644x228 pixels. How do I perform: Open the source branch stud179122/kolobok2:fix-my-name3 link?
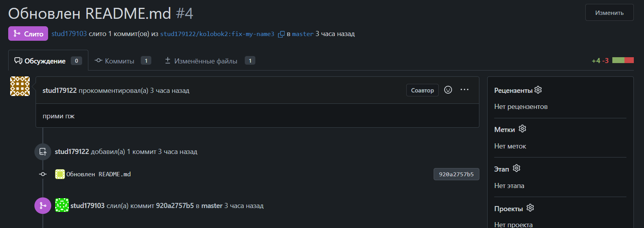pyautogui.click(x=217, y=34)
